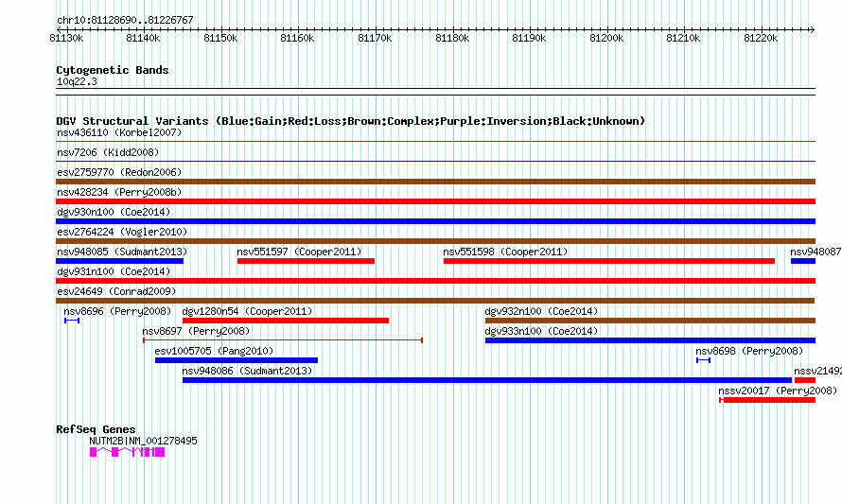Click the thin red nsv8697 span line

[283, 340]
